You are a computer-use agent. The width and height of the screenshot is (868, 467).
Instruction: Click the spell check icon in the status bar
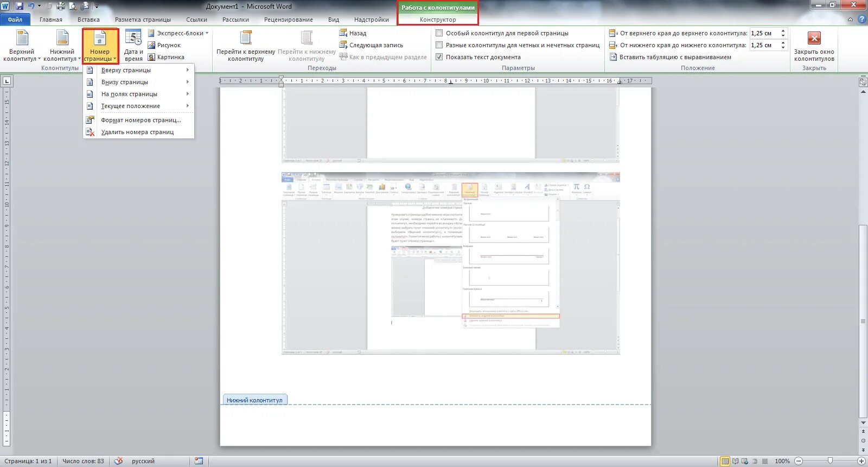coord(118,461)
